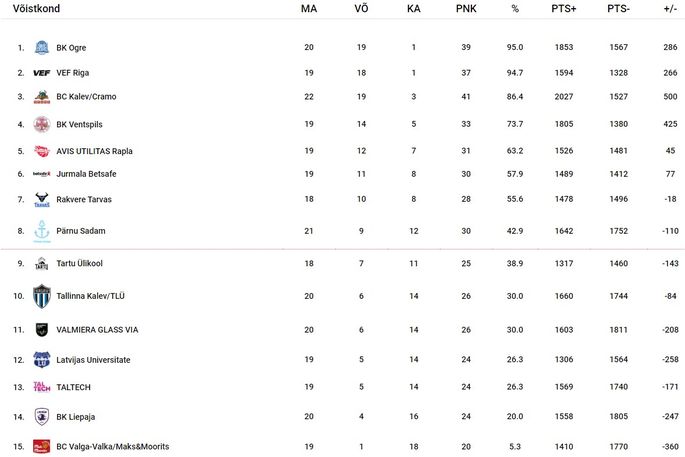Click the Võistkond column header
The image size is (685, 457).
point(36,9)
